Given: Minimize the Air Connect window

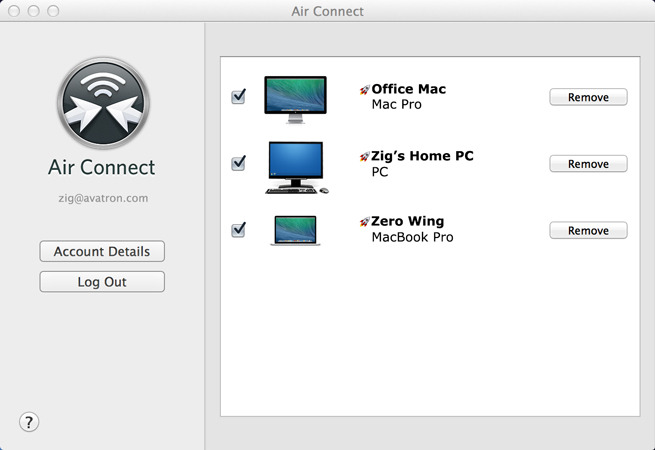Looking at the screenshot, I should 33,11.
